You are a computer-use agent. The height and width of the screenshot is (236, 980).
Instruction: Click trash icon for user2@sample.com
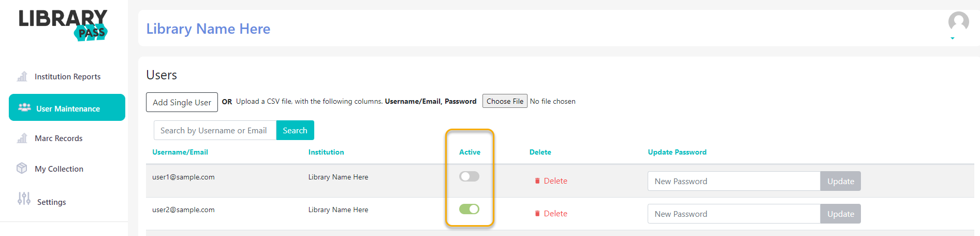coord(537,214)
